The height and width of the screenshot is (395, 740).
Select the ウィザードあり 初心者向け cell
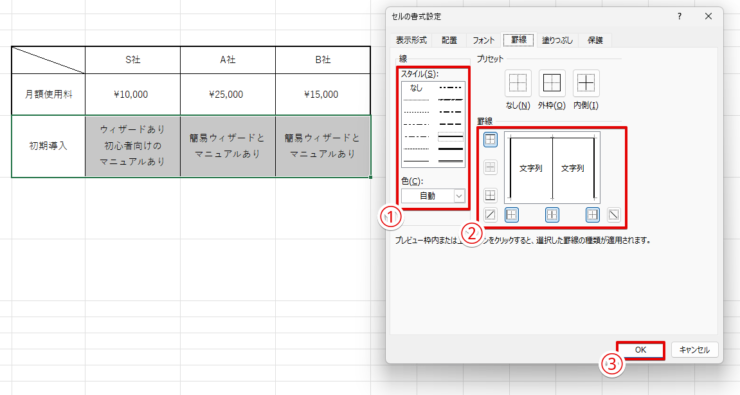(133, 146)
